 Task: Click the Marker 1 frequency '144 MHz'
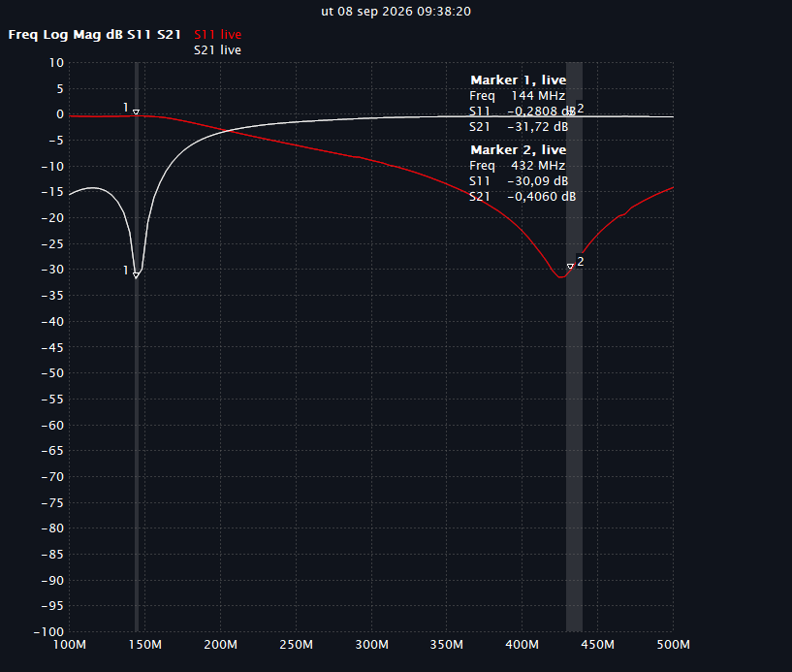click(538, 95)
